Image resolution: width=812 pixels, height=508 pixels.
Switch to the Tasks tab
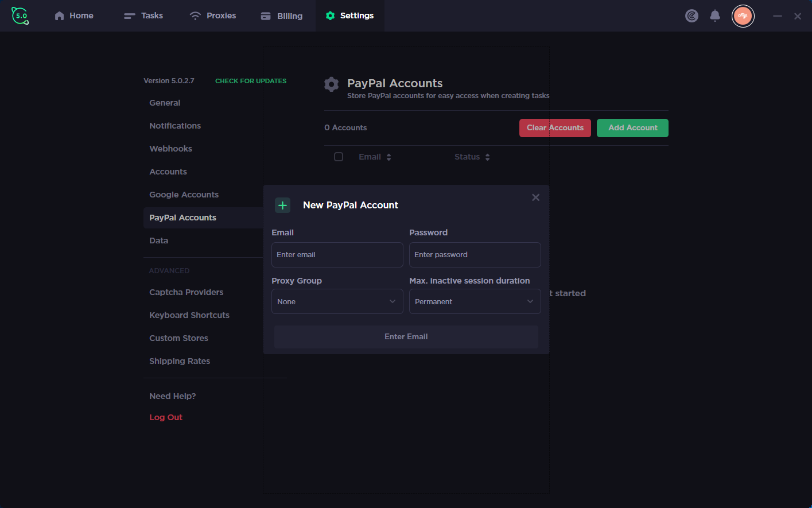pos(143,15)
